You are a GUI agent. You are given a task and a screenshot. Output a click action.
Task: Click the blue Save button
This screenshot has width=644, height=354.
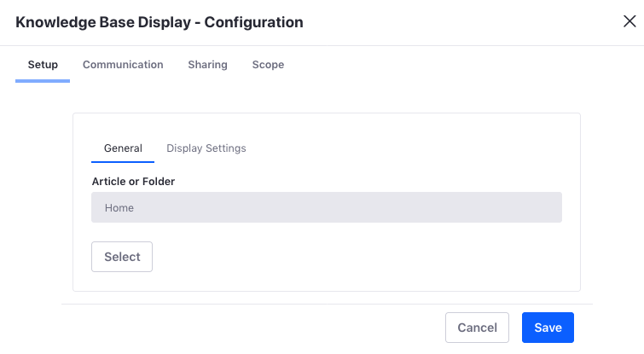pos(548,328)
